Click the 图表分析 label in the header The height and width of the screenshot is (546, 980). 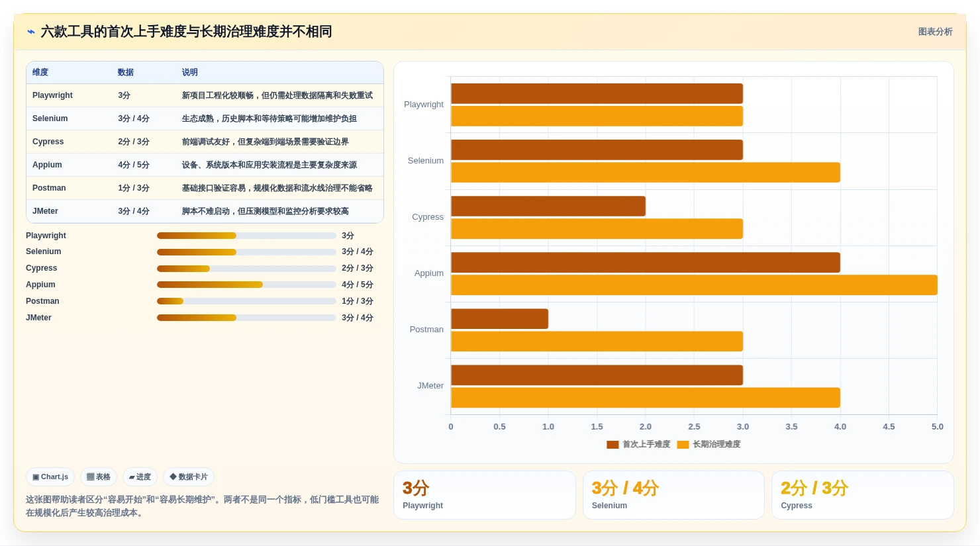[x=935, y=32]
